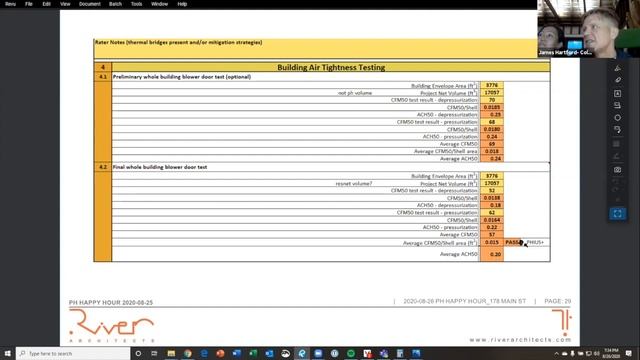640x360 pixels.
Task: Open the Document menu
Action: pyautogui.click(x=89, y=4)
